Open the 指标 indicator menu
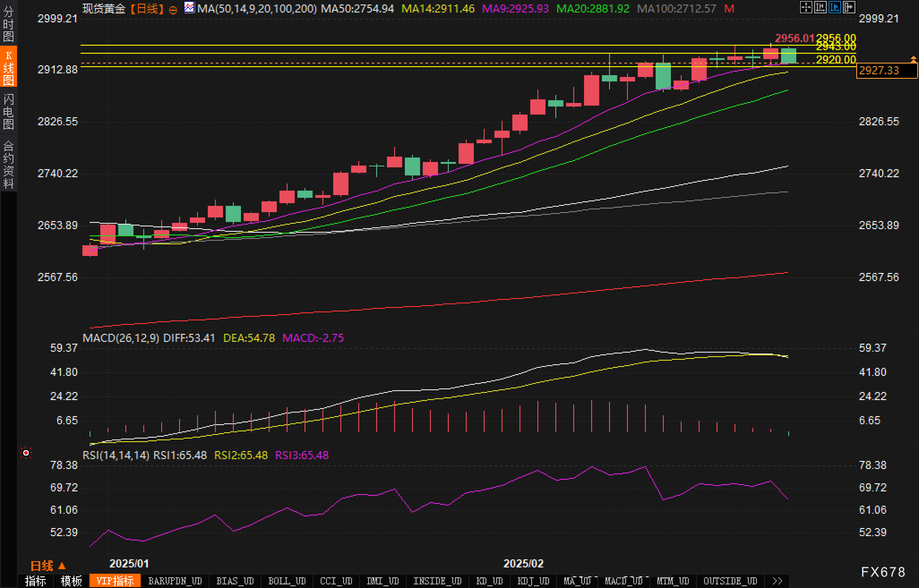 tap(35, 581)
